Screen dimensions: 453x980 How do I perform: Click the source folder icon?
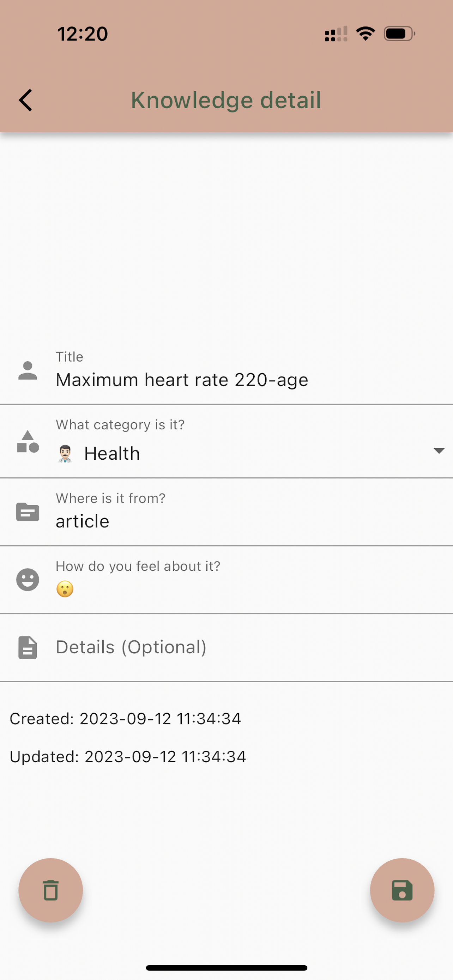pyautogui.click(x=28, y=512)
